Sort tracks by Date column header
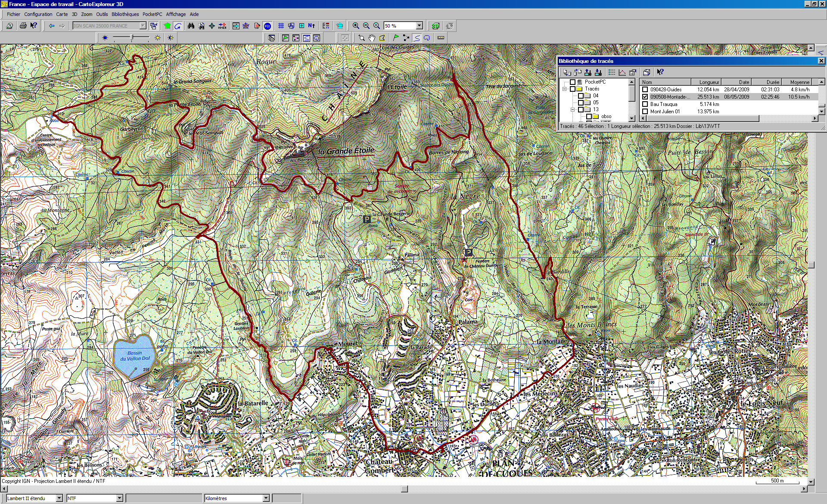The height and width of the screenshot is (504, 827). (x=736, y=82)
